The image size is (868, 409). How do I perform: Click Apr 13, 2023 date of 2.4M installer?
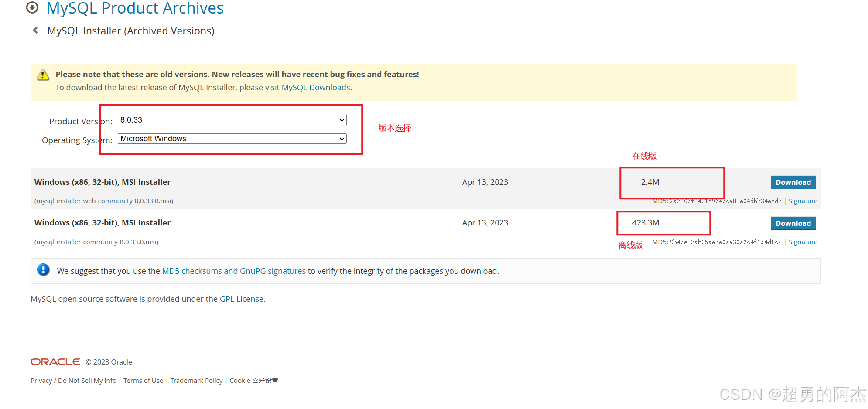(x=485, y=182)
